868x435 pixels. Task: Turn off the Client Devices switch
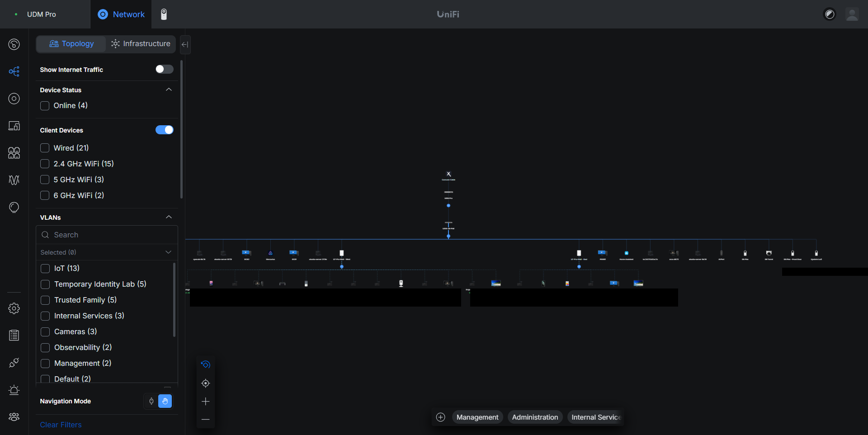(x=165, y=130)
